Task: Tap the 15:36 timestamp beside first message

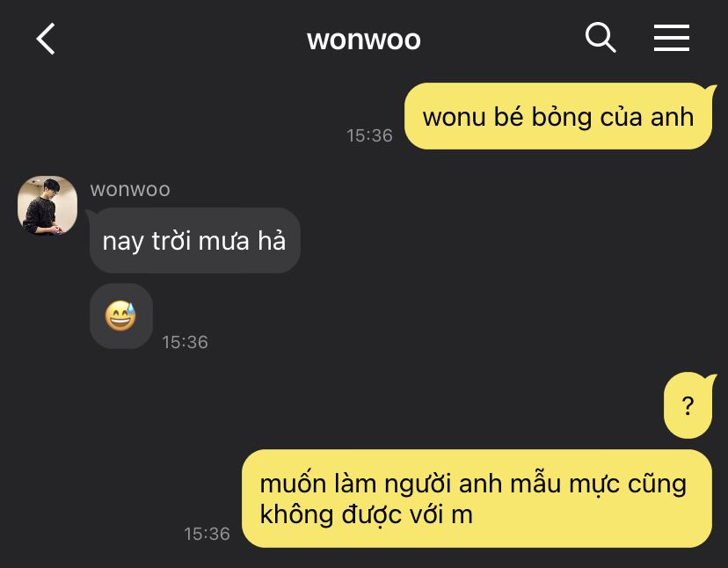Action: pos(369,135)
